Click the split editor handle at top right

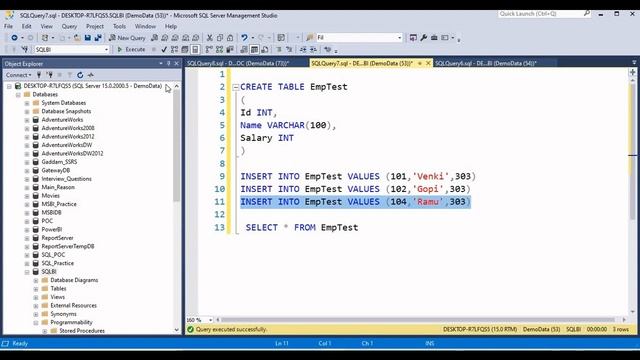pyautogui.click(x=633, y=72)
